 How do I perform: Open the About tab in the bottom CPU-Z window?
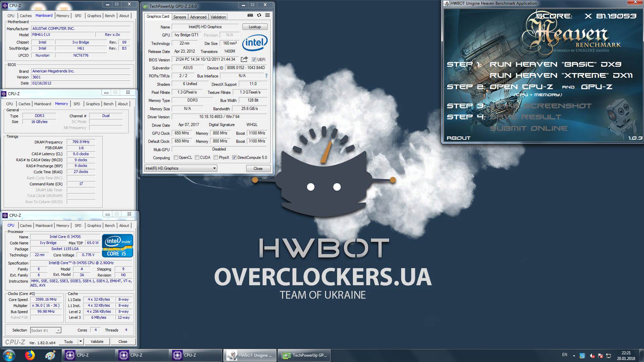tap(124, 226)
